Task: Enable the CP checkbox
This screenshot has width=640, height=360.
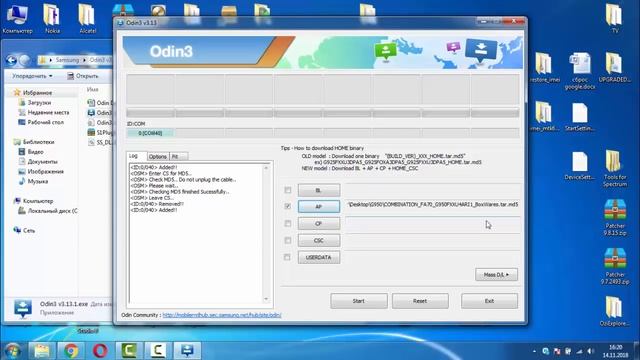Action: (x=288, y=224)
